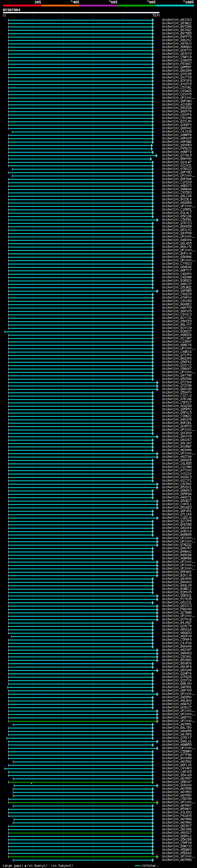Select the orange ~40% identity legend segment
197x868 pixels.
click(x=60, y=6)
